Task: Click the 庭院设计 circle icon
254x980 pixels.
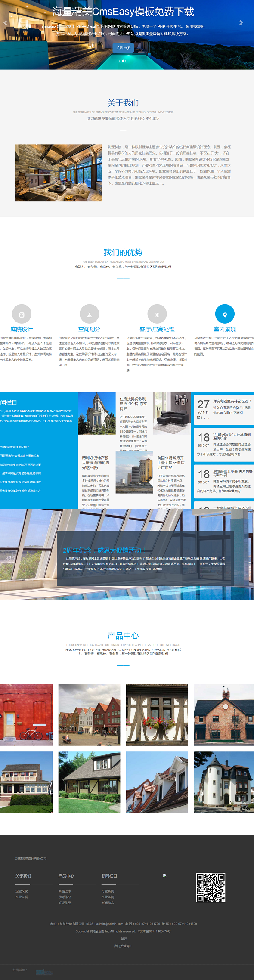Action: [22, 314]
